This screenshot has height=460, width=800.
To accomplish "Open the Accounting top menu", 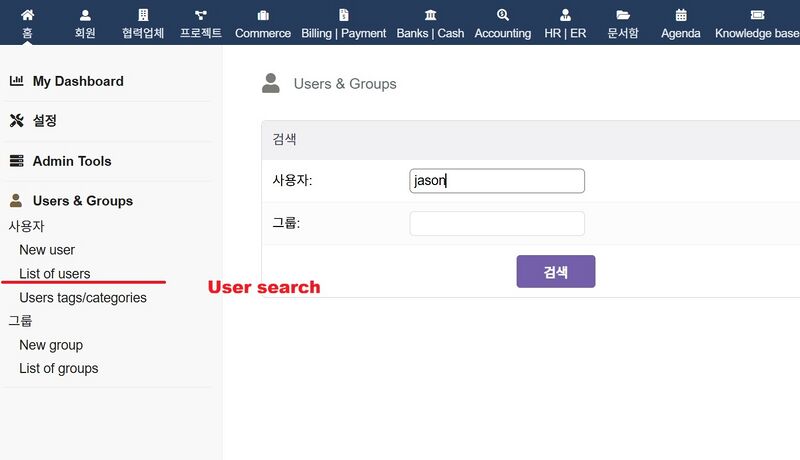I will pyautogui.click(x=503, y=33).
